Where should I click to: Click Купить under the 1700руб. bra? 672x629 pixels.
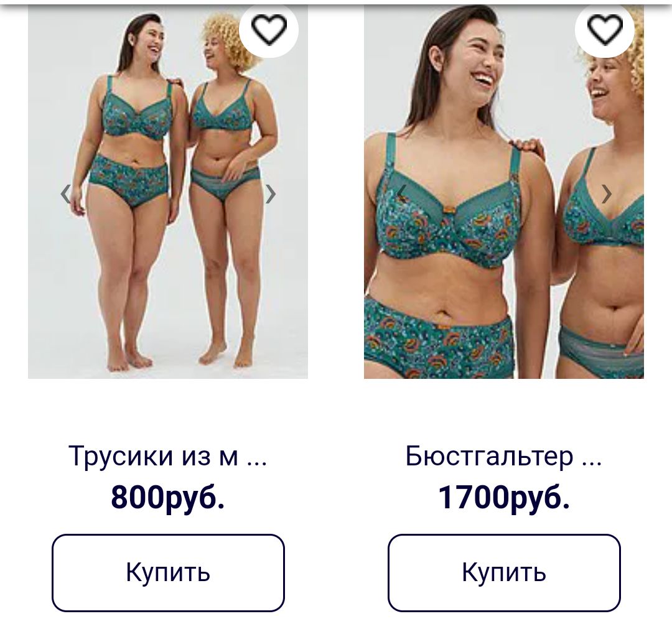(x=504, y=572)
